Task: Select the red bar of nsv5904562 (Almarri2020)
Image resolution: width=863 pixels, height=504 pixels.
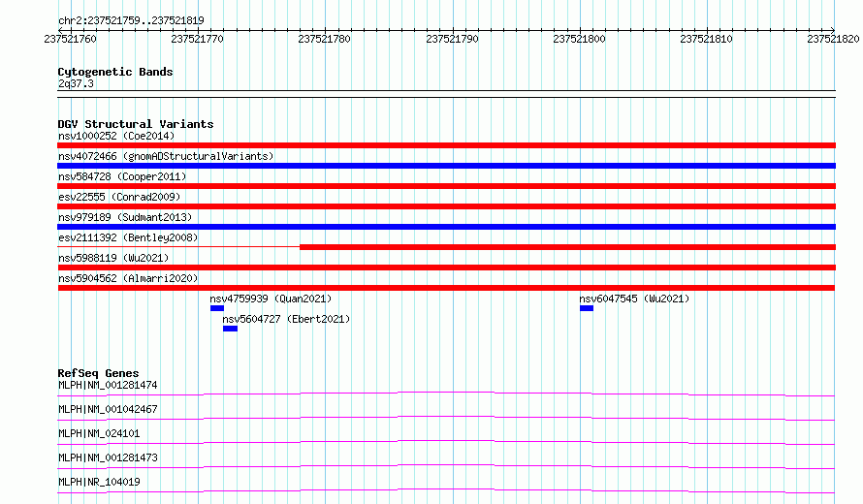Action: (x=446, y=288)
